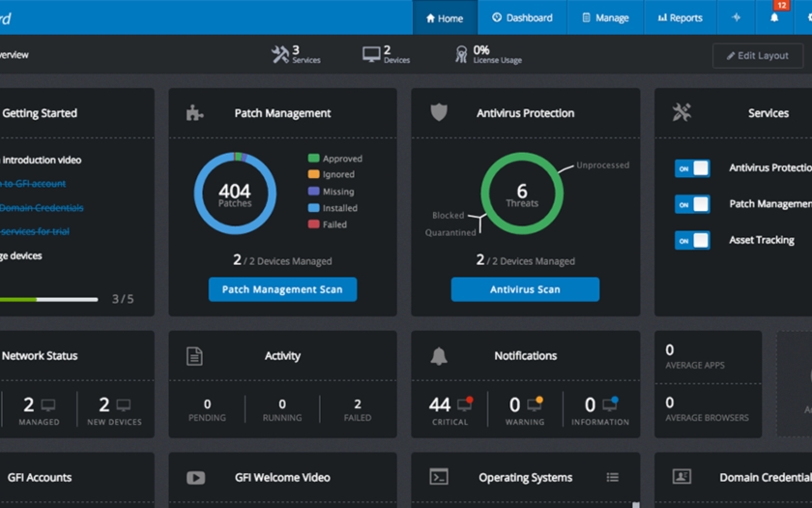Switch to the Dashboard tab
The height and width of the screenshot is (508, 812).
point(522,18)
